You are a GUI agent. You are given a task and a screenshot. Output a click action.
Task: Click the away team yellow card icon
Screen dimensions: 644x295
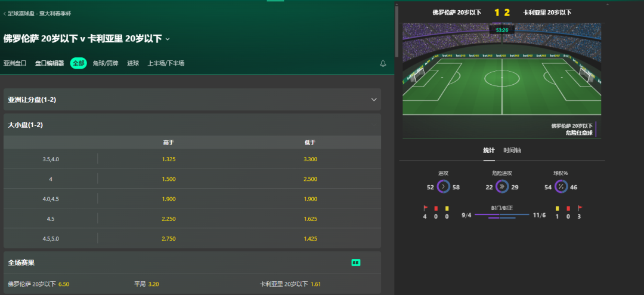558,208
